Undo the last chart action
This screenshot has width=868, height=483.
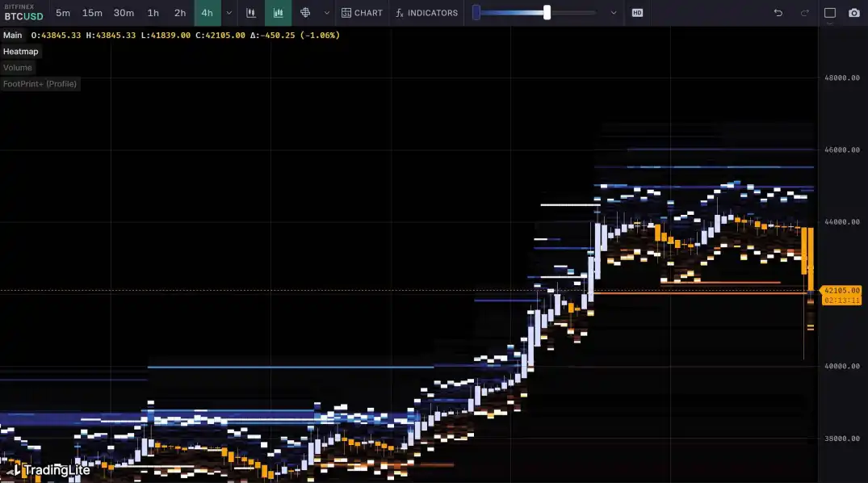[x=778, y=13]
